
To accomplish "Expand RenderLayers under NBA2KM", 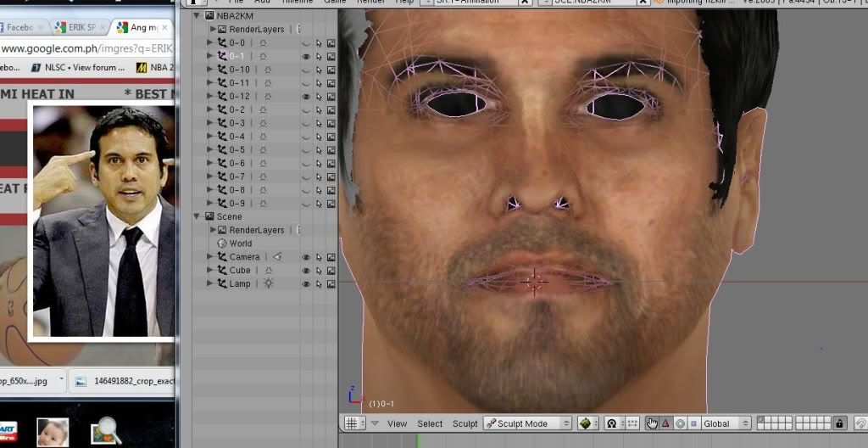I will [213, 29].
